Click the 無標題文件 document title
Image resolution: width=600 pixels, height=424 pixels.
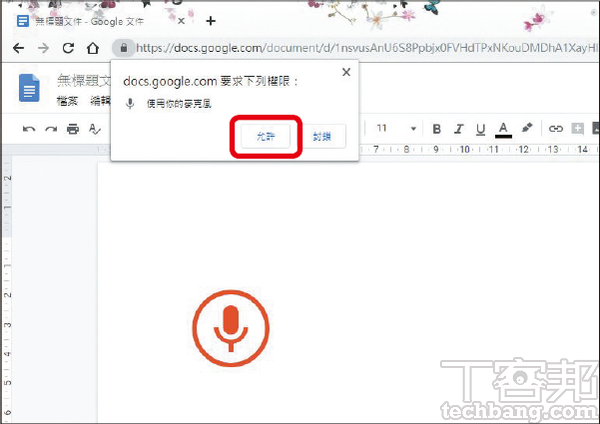tap(84, 81)
